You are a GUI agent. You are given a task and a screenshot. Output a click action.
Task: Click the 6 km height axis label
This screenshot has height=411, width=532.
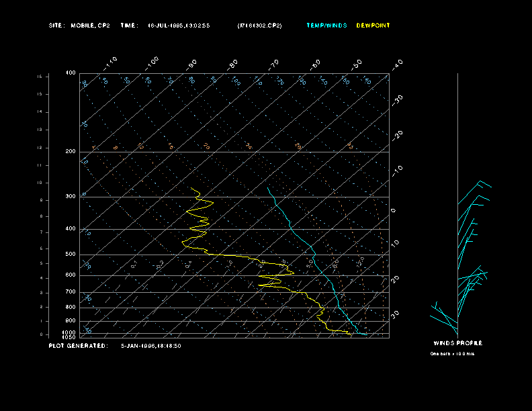[x=42, y=248]
